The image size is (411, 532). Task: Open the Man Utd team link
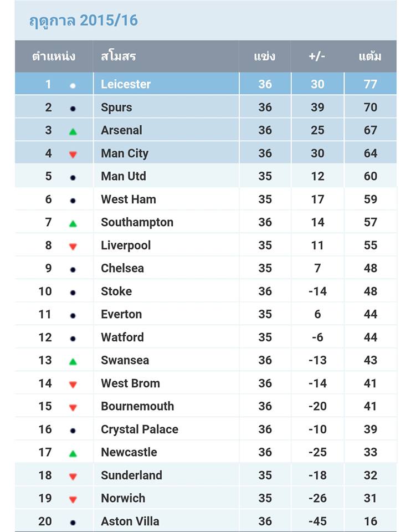click(124, 176)
